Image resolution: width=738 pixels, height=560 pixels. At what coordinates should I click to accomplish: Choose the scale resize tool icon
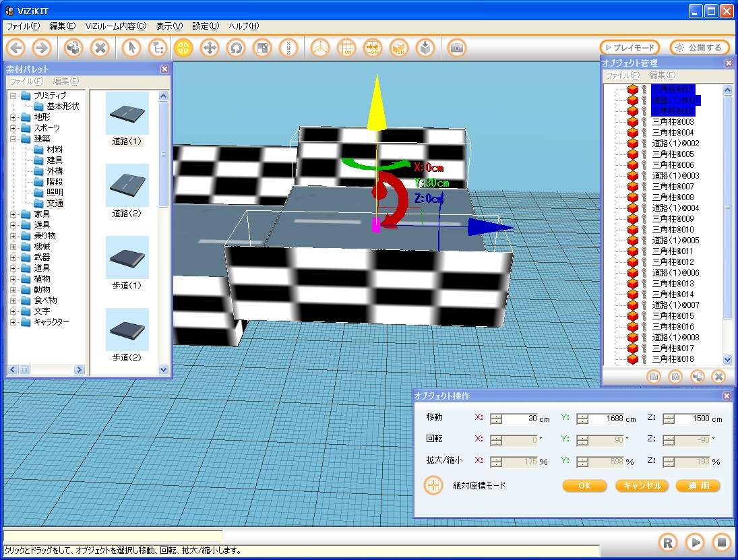pos(261,48)
